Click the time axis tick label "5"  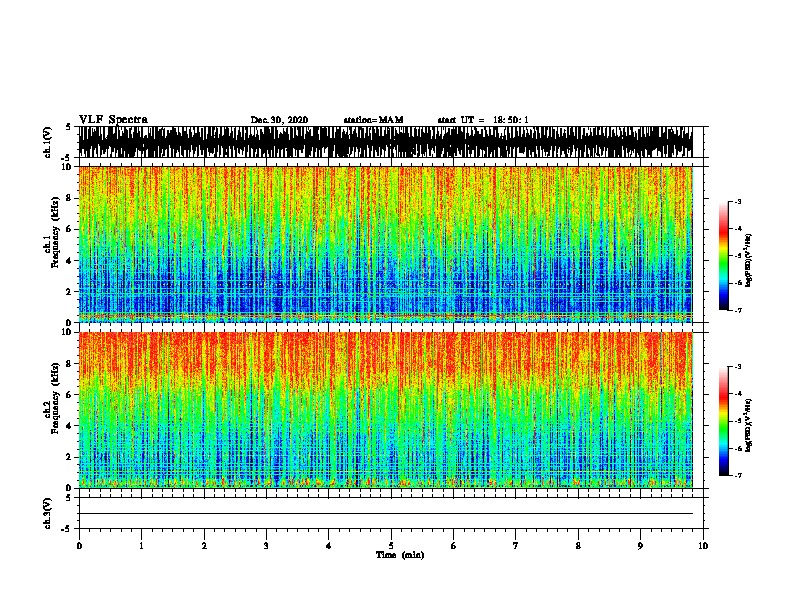[x=391, y=546]
